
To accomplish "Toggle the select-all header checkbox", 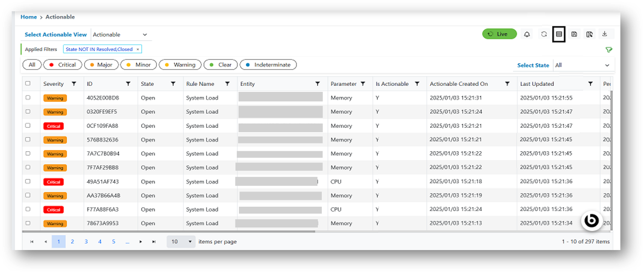I will point(28,83).
